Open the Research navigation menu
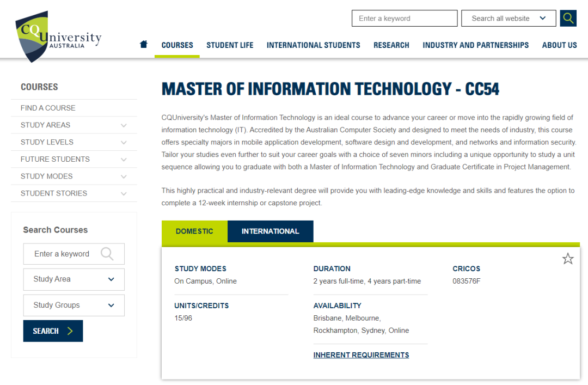588x385 pixels. [391, 45]
